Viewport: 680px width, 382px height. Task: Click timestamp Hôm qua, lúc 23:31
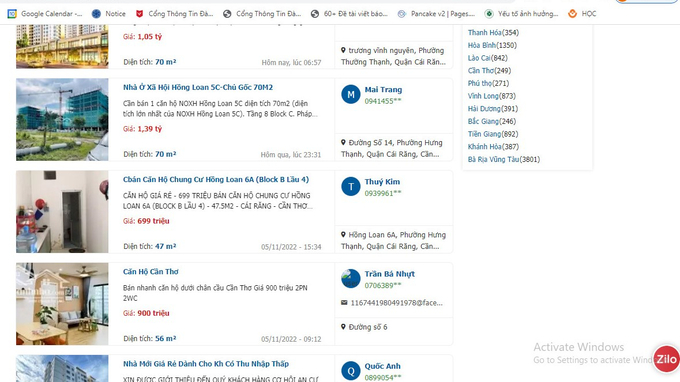[291, 155]
